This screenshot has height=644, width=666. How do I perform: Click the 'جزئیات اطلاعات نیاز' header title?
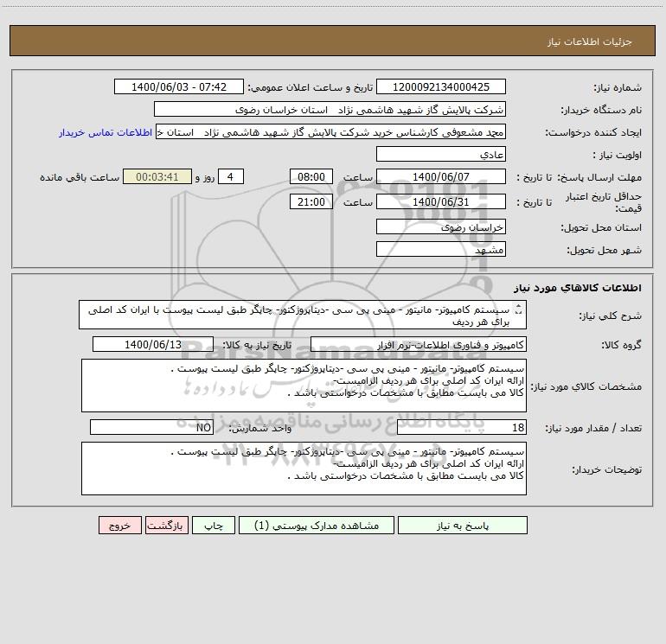589,41
